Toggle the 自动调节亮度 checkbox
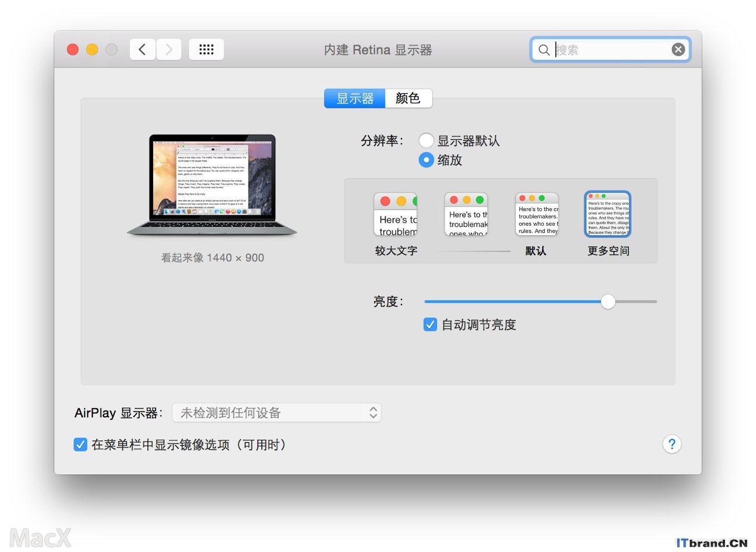 pyautogui.click(x=430, y=325)
